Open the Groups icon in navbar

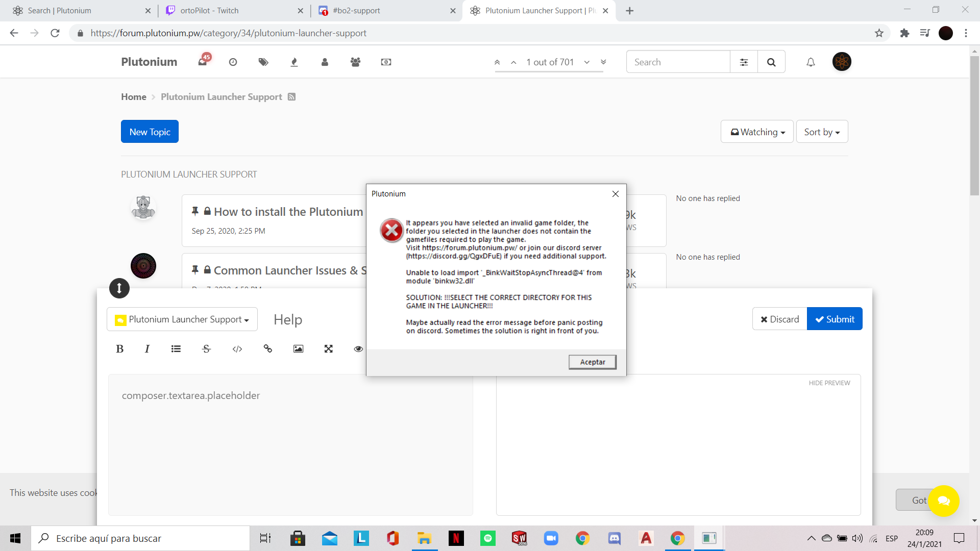tap(356, 62)
